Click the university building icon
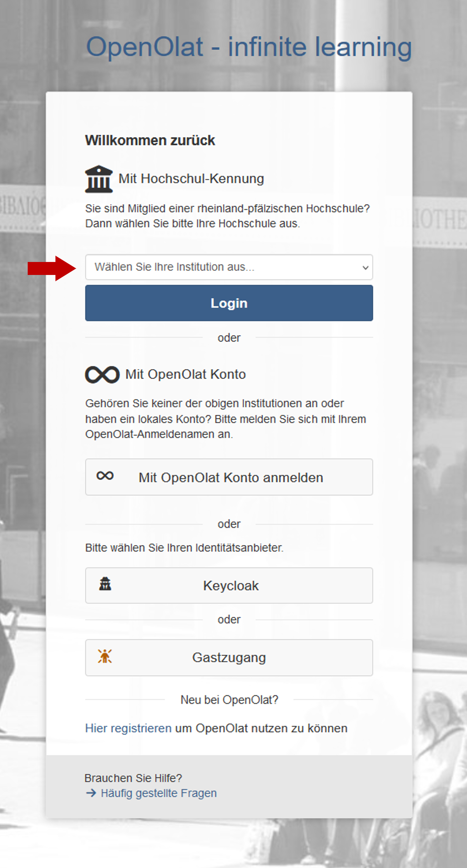Image resolution: width=467 pixels, height=868 pixels. click(99, 179)
